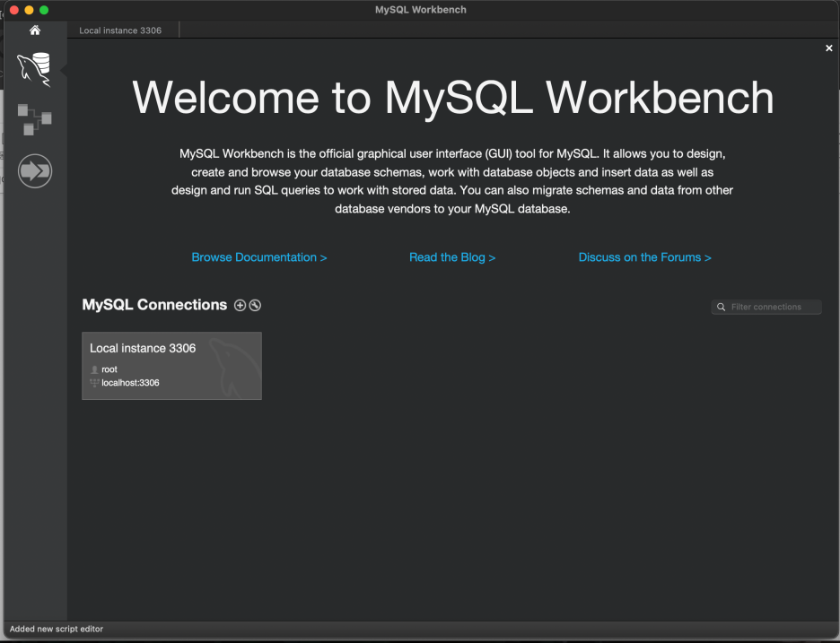Open the Home screen tab icon
The width and height of the screenshot is (840, 643).
(x=35, y=30)
